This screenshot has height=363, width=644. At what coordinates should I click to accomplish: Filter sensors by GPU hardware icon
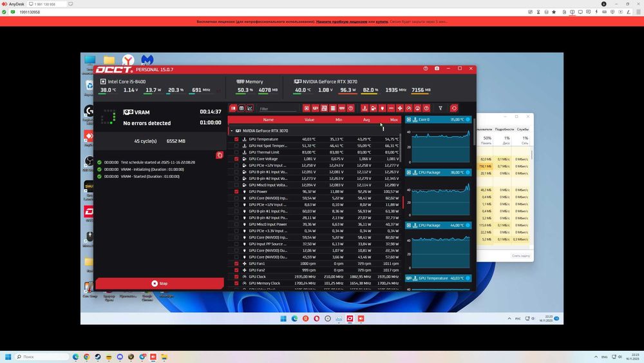pos(316,108)
